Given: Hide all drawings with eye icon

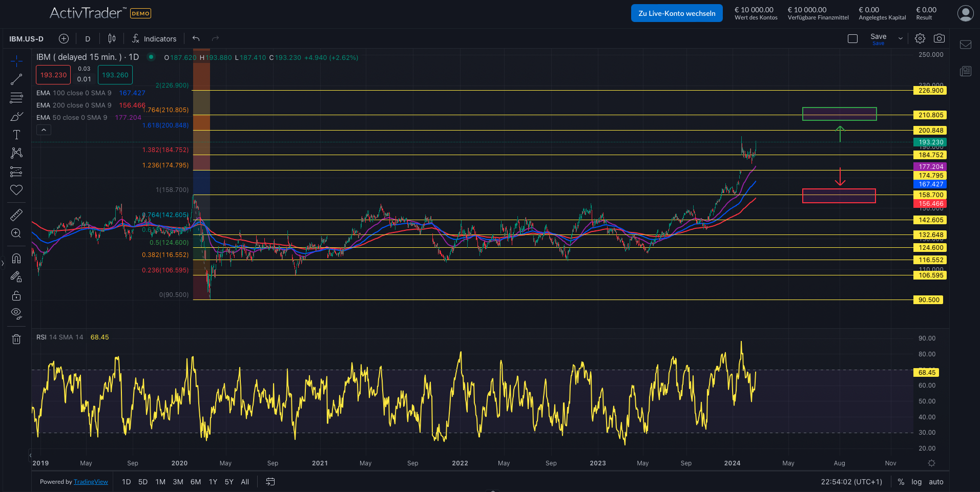Looking at the screenshot, I should 16,313.
